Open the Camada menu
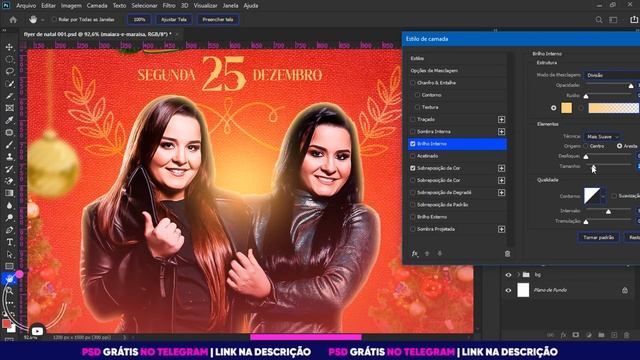The width and height of the screenshot is (640, 360). click(97, 6)
